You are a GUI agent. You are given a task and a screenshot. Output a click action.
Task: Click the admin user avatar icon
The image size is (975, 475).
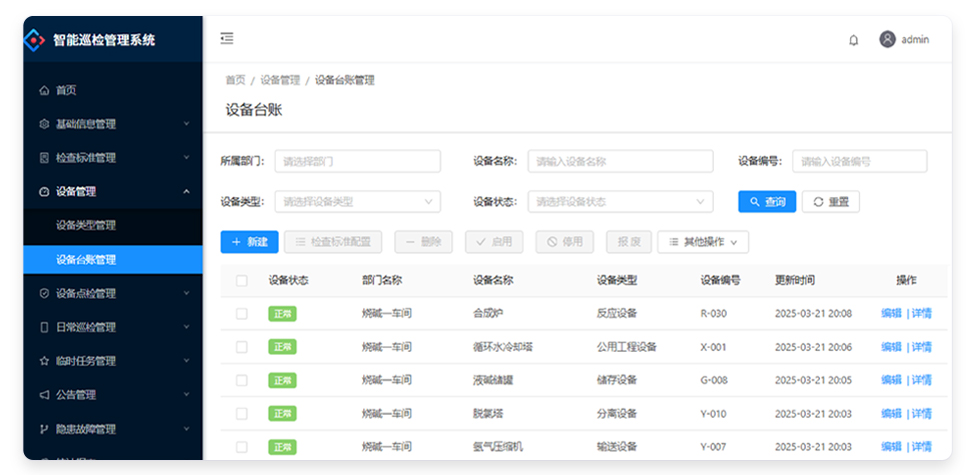tap(887, 39)
